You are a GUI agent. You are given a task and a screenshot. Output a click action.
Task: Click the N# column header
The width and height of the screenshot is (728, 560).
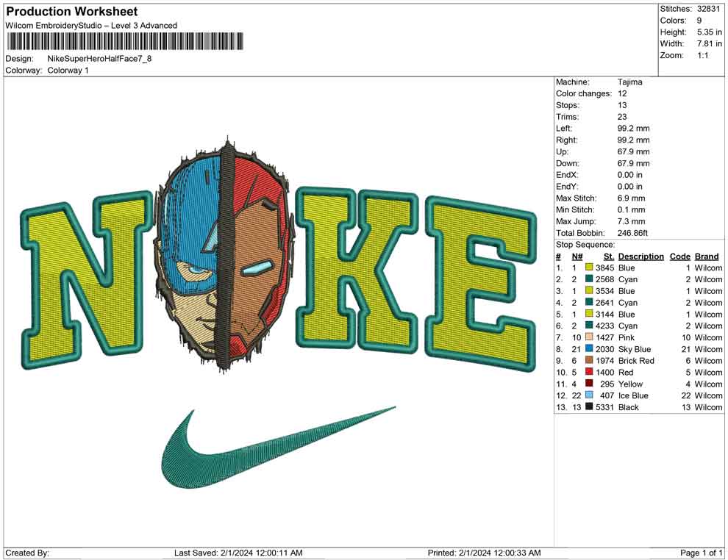pos(577,256)
